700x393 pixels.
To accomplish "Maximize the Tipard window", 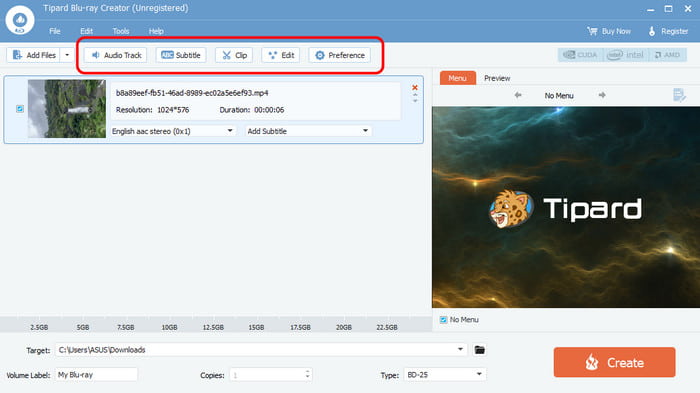I will [x=668, y=8].
